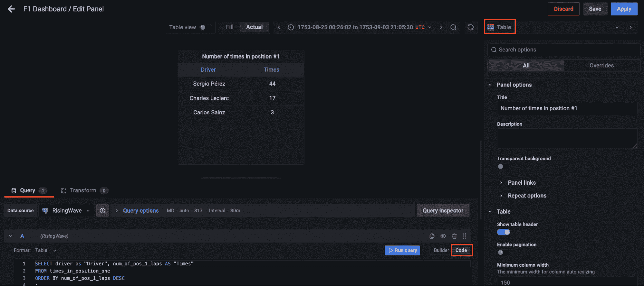Screen dimensions: 644x286
Task: Collapse the Panel options section
Action: [514, 85]
